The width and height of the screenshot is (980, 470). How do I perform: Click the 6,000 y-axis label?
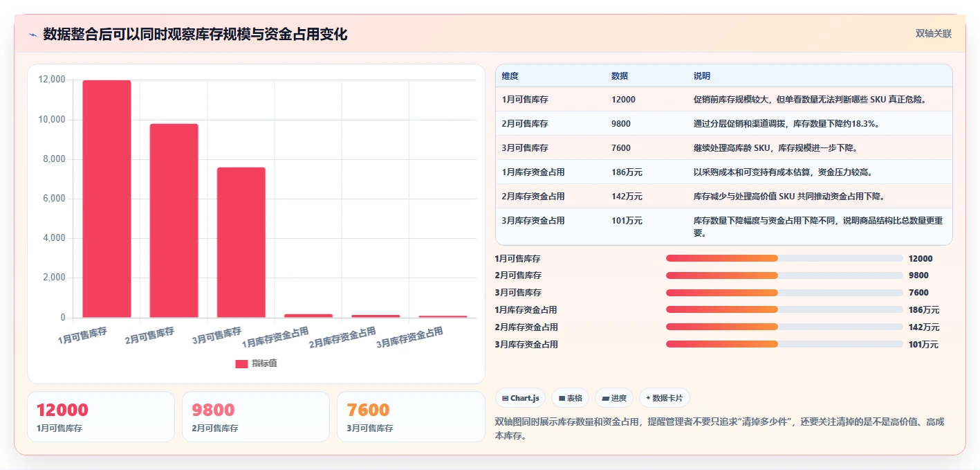tap(55, 199)
